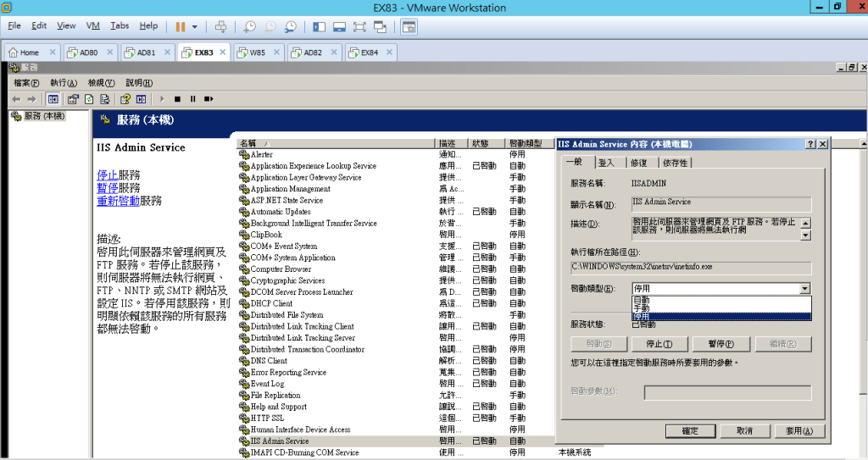Click the take snapshot clock icon
Screen dimensions: 868x460
click(x=249, y=26)
